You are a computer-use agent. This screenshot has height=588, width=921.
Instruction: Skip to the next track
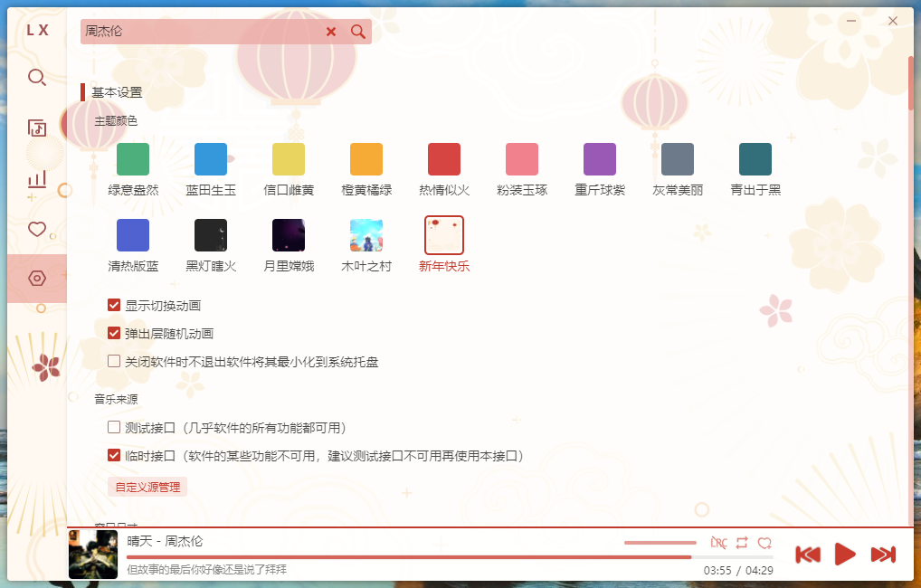pyautogui.click(x=884, y=554)
